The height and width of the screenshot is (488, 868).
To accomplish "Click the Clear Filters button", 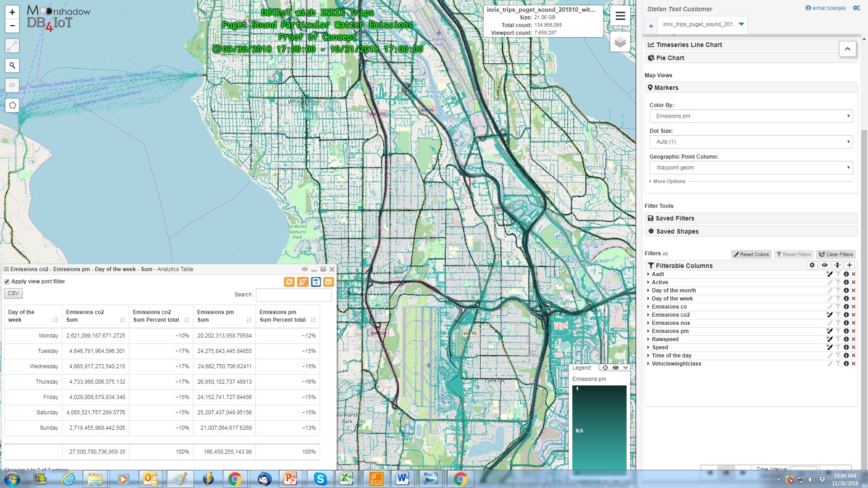I will click(836, 254).
